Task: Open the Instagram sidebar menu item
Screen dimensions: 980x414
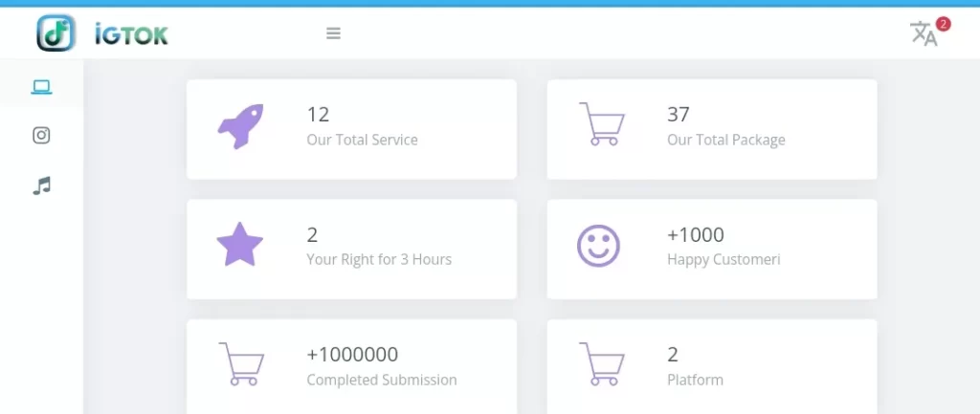Action: click(41, 135)
